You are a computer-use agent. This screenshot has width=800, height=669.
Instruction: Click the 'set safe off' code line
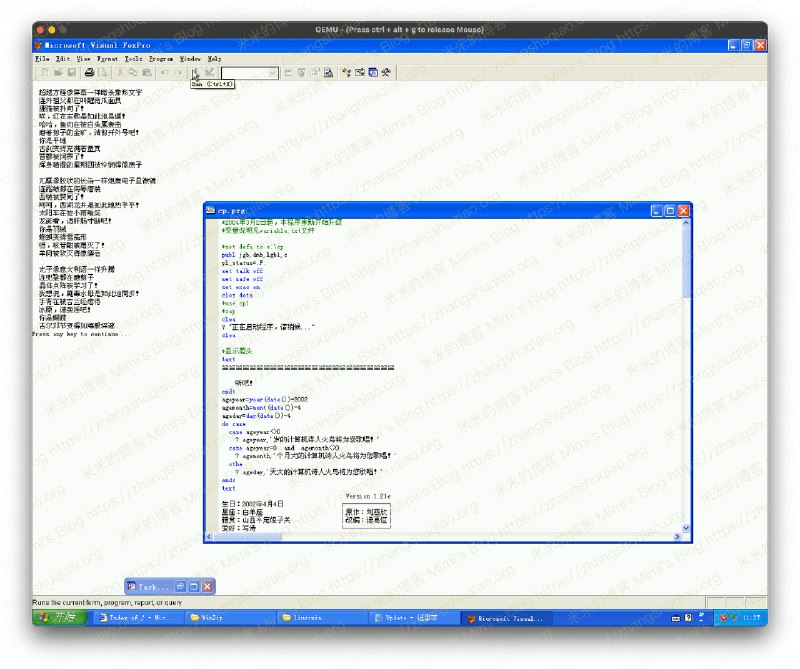[x=242, y=279]
